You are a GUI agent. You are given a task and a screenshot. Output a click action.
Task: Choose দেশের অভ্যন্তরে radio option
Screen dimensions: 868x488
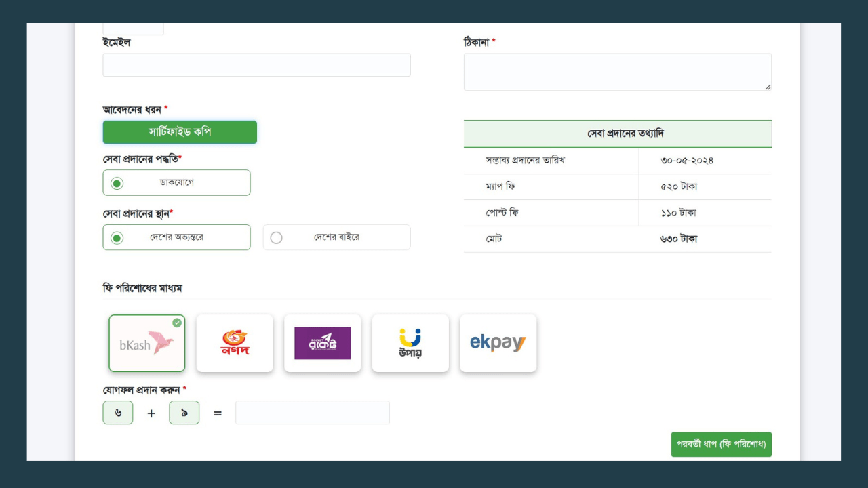(x=117, y=238)
